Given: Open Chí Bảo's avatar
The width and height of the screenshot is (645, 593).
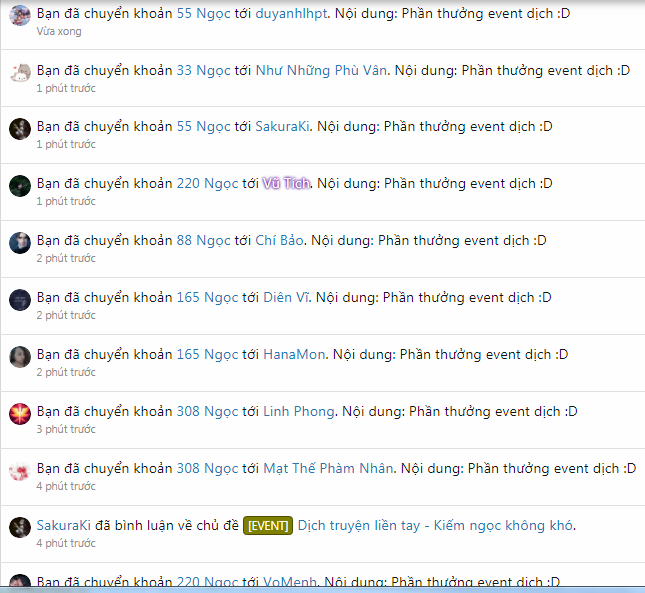Looking at the screenshot, I should [20, 243].
